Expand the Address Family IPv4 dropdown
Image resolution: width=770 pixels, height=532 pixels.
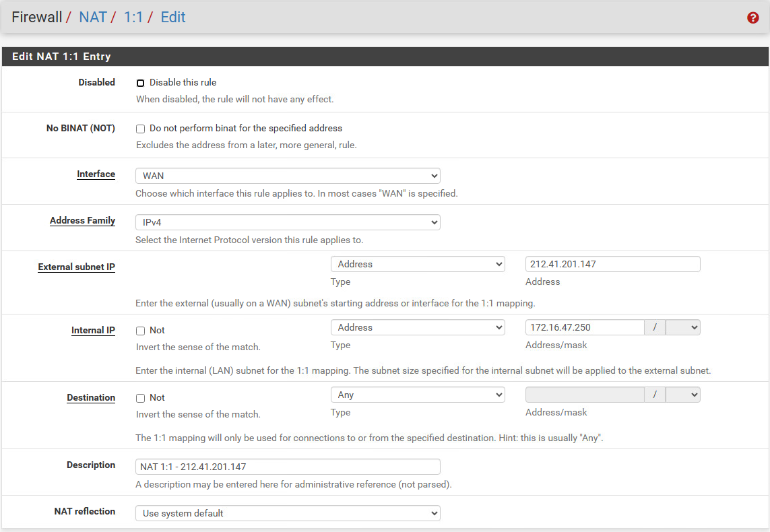pyautogui.click(x=288, y=222)
